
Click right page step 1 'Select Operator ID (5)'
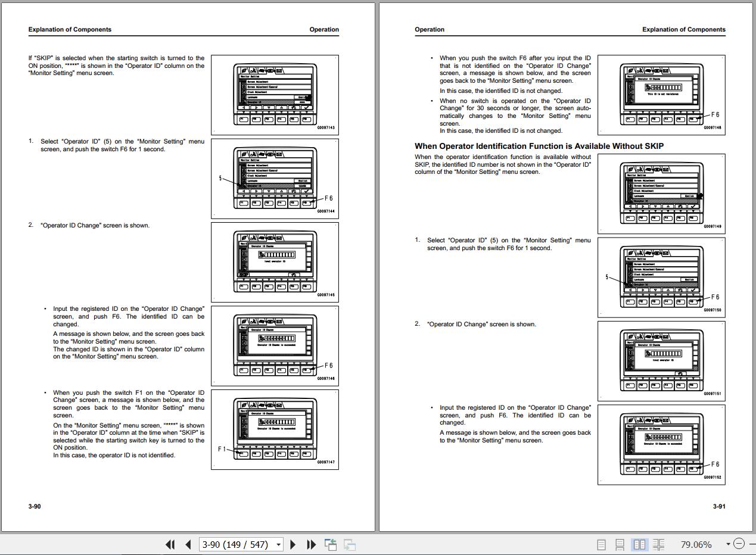(509, 244)
